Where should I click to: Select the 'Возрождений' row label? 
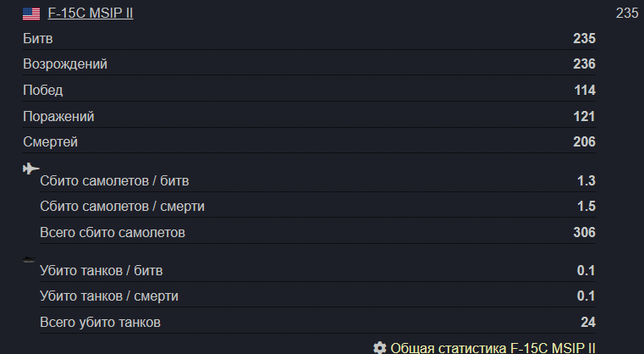(x=65, y=64)
